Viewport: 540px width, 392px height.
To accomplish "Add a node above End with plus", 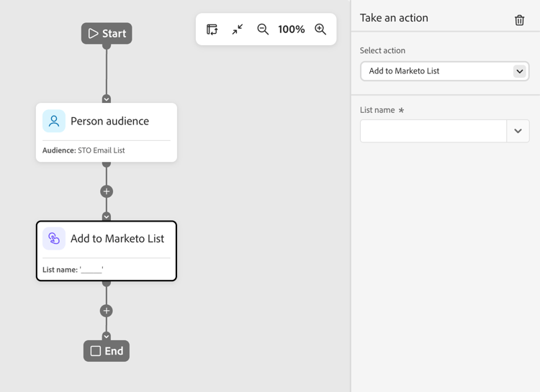I will [107, 311].
